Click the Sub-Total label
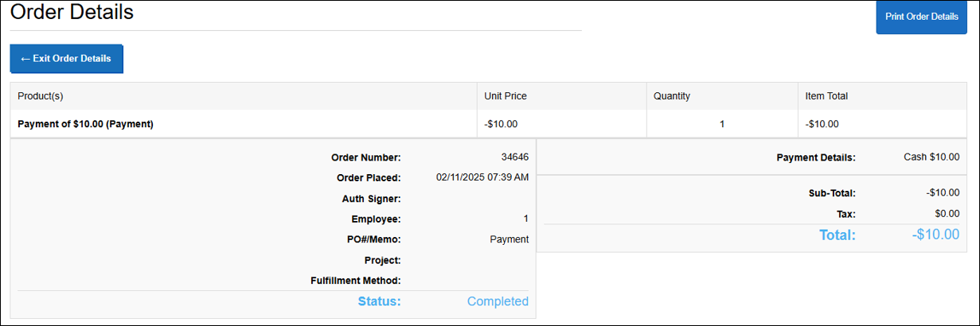Viewport: 980px width, 326px height. point(831,192)
